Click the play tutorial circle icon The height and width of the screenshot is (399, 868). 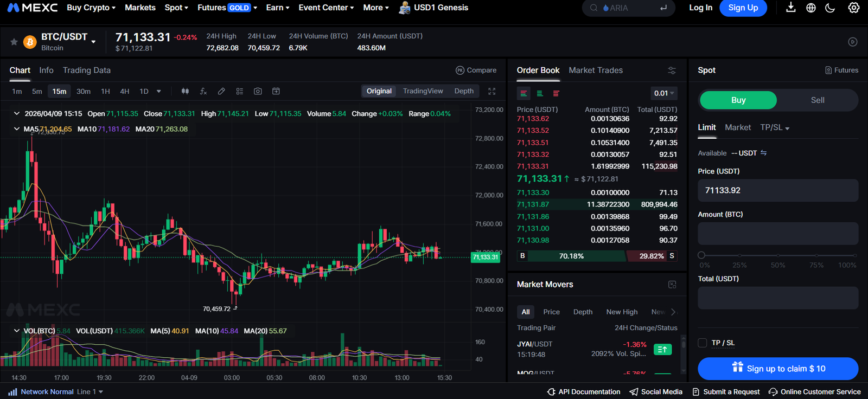[853, 42]
